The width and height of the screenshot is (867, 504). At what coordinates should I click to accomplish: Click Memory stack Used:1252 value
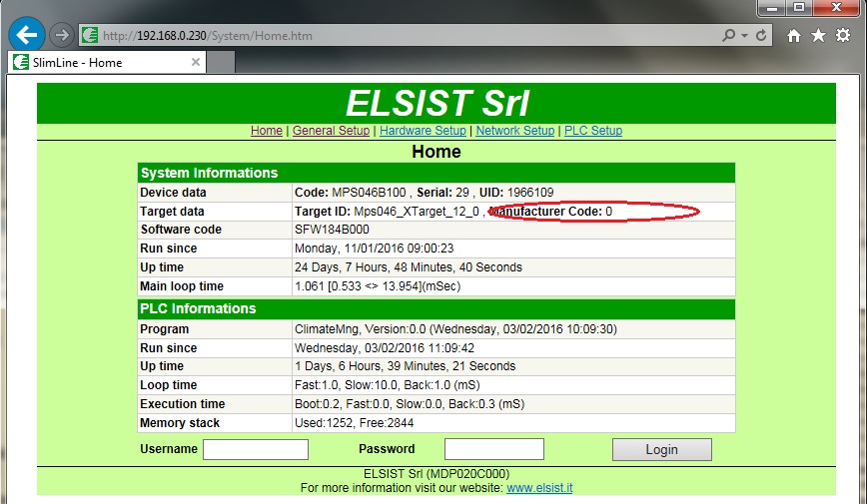[354, 423]
